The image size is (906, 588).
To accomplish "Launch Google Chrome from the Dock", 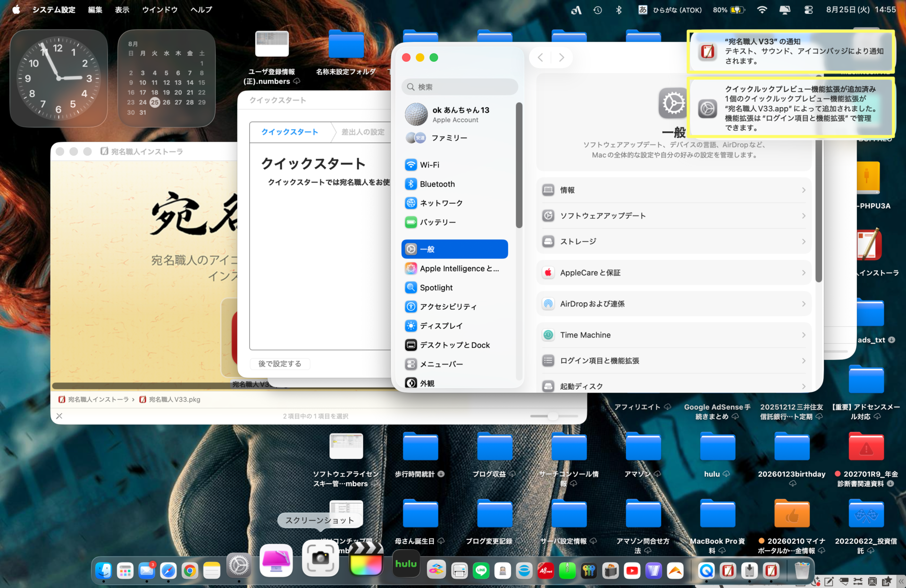I will (x=190, y=571).
